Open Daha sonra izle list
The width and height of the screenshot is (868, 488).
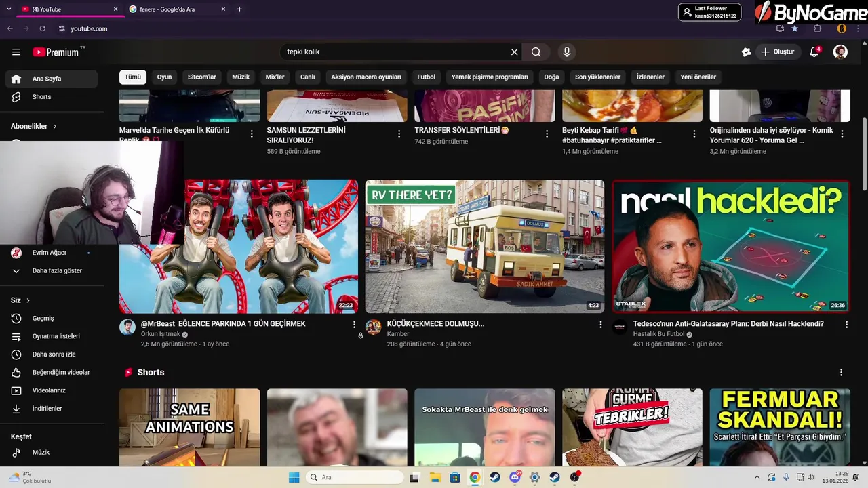click(52, 354)
